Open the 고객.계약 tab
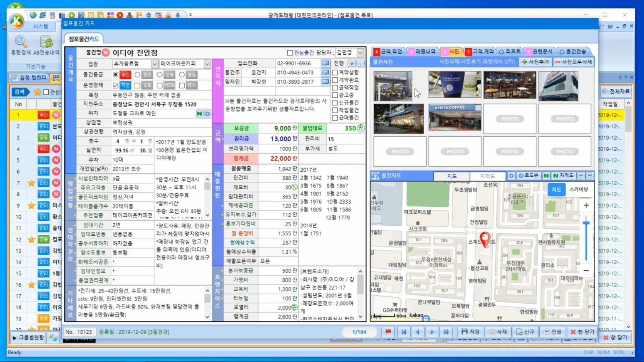This screenshot has width=644, height=362. tap(480, 51)
